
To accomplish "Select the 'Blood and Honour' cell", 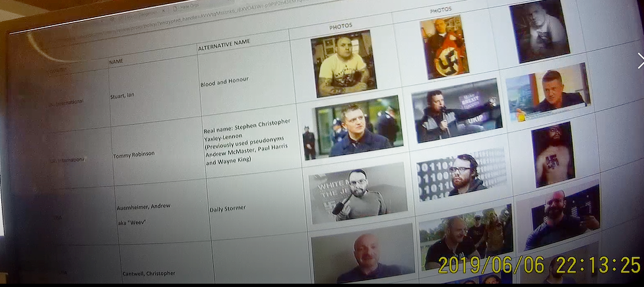I will point(224,81).
